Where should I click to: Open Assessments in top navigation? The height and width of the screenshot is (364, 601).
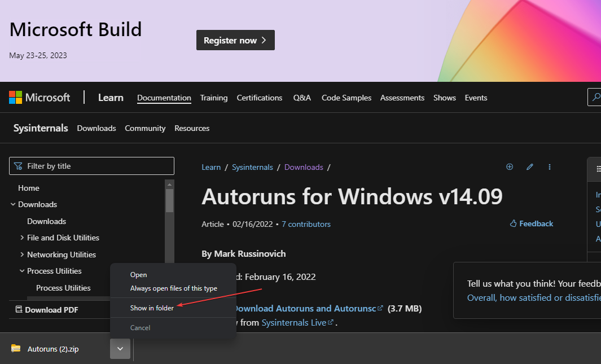tap(402, 98)
